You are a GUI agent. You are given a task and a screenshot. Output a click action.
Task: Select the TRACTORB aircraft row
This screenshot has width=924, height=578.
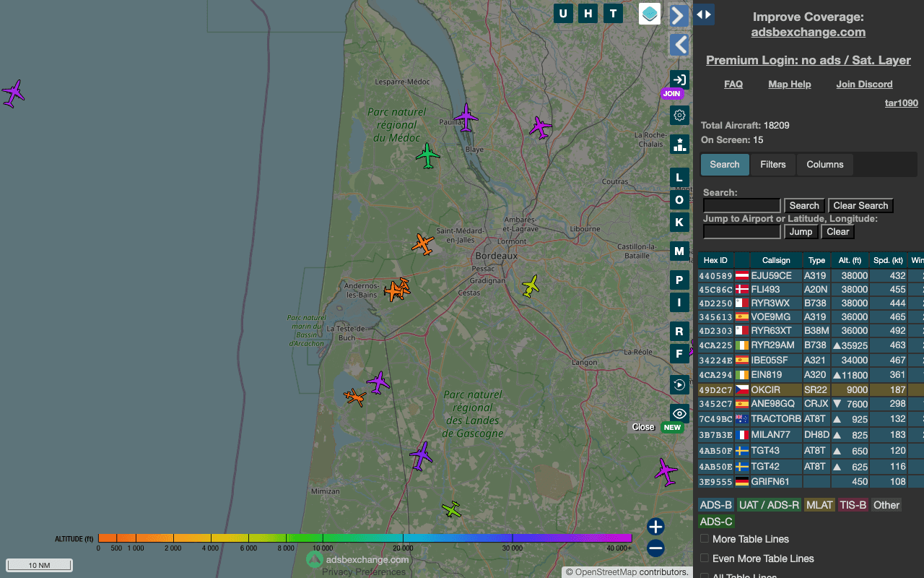click(x=811, y=419)
